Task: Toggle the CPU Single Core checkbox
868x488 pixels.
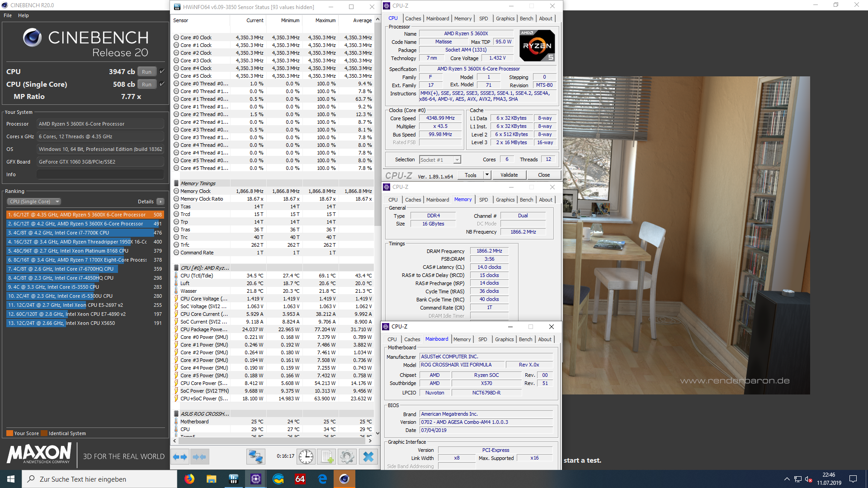Action: click(162, 84)
